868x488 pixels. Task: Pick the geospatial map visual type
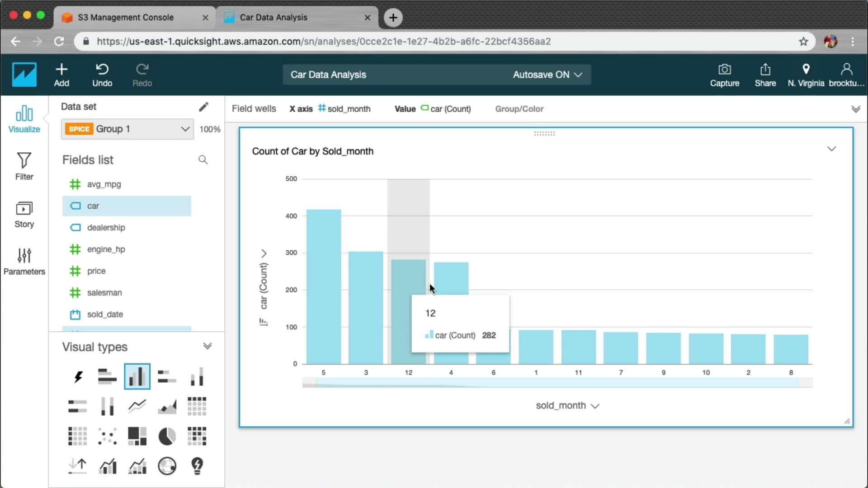click(x=167, y=466)
